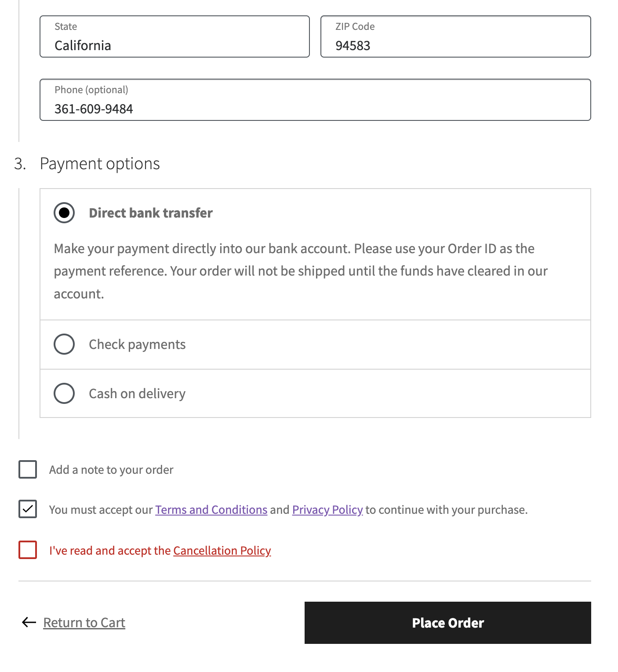Click the "Cash on delivery" label text
This screenshot has width=618, height=672.
click(x=137, y=394)
